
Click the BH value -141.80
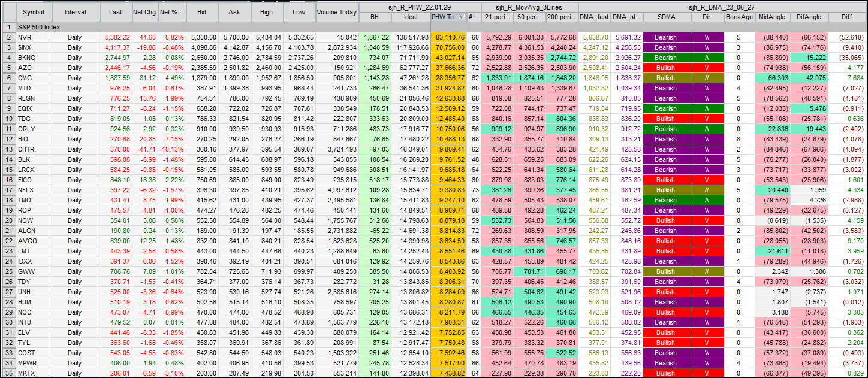click(x=375, y=373)
